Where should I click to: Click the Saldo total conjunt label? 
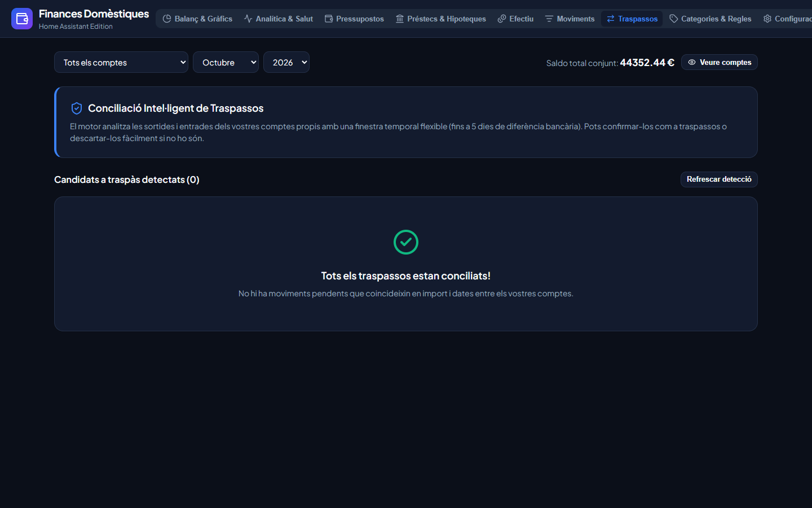582,63
